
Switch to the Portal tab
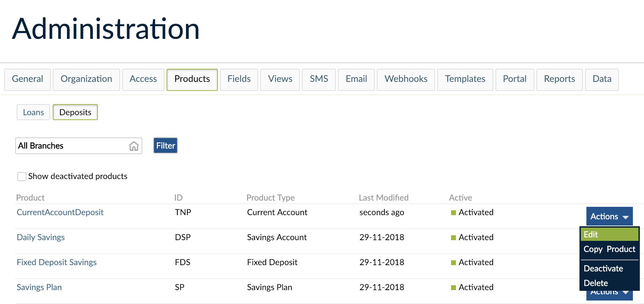pos(515,79)
